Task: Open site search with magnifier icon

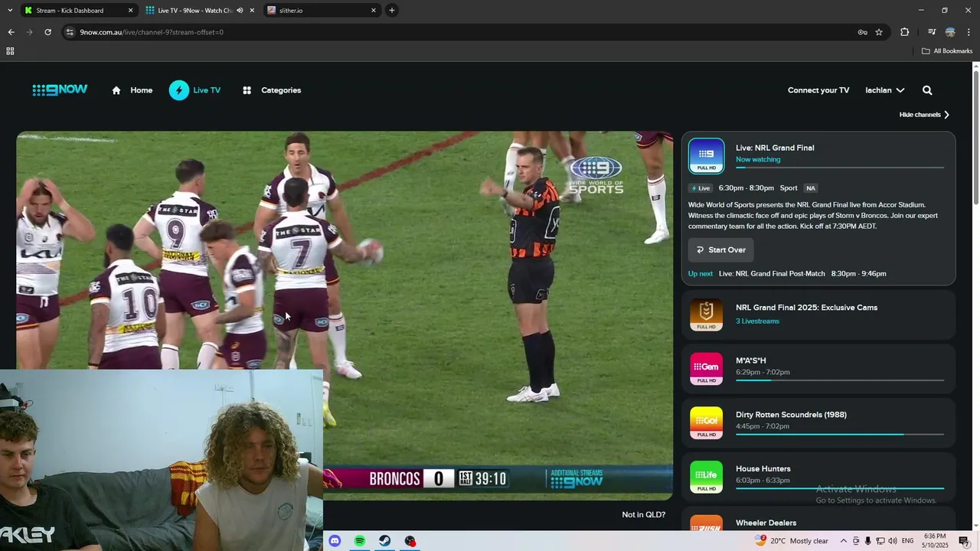Action: click(927, 90)
